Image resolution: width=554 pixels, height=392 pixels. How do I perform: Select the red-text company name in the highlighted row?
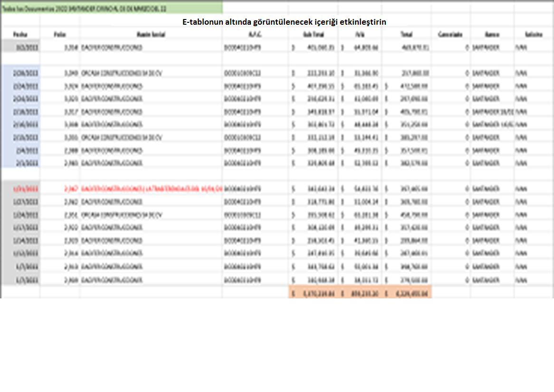[152, 189]
